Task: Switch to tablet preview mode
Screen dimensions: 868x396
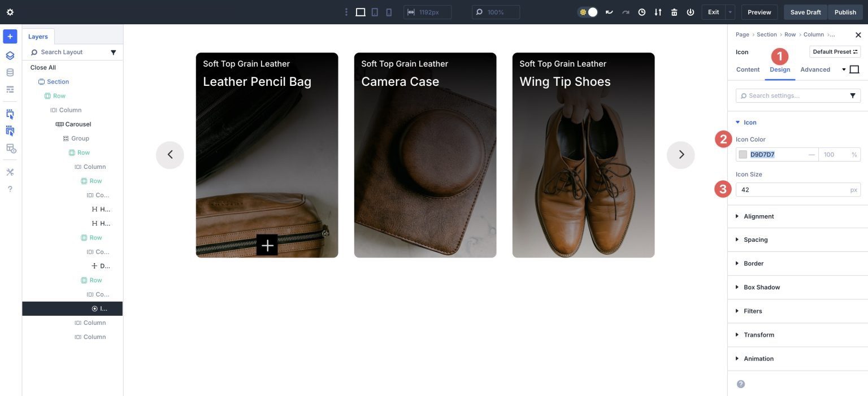Action: [374, 12]
